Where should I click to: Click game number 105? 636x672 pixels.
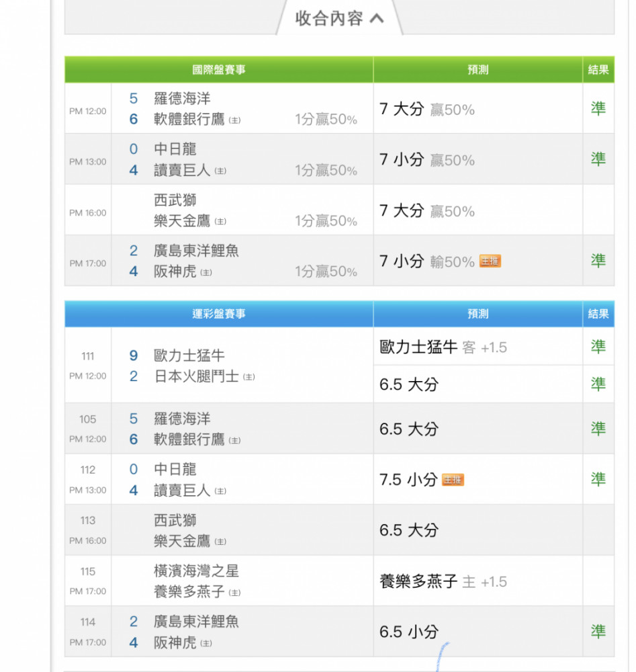point(88,419)
